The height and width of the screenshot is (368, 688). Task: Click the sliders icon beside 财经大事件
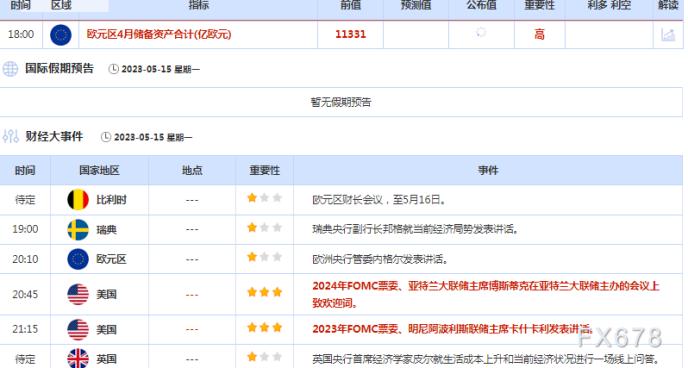[x=11, y=136]
